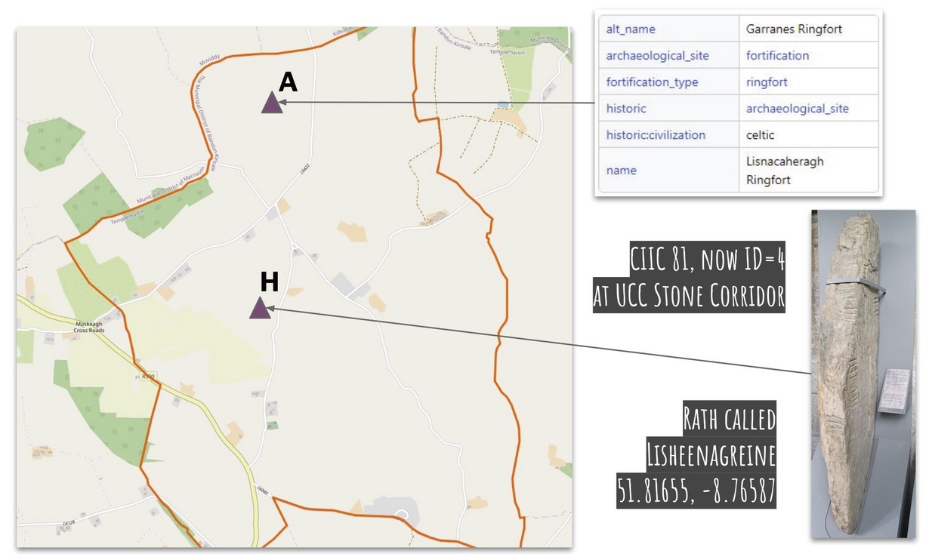Screen dimensions: 932x560
Task: Click the purple triangle marker labeled A
Action: pyautogui.click(x=272, y=103)
